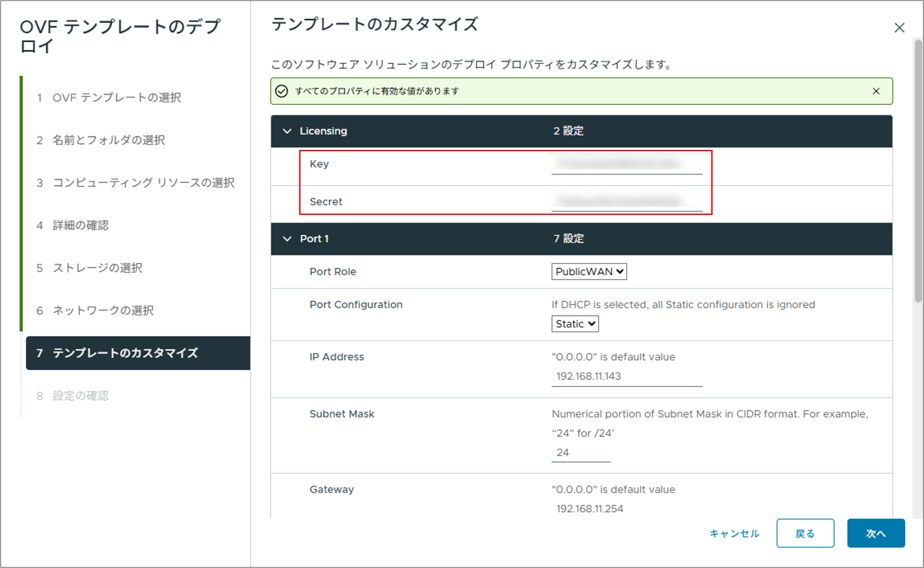This screenshot has width=924, height=568.
Task: Select step 7 テンプレートのカスタマイズ
Action: (138, 353)
